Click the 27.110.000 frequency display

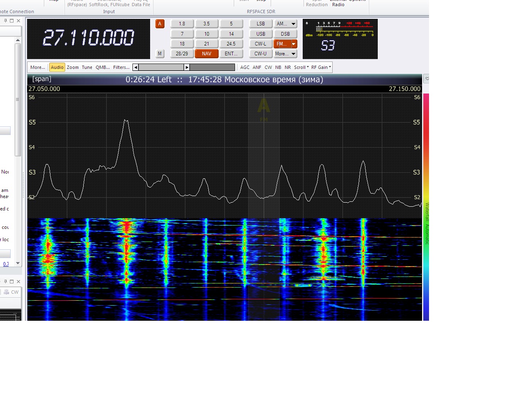coord(88,38)
